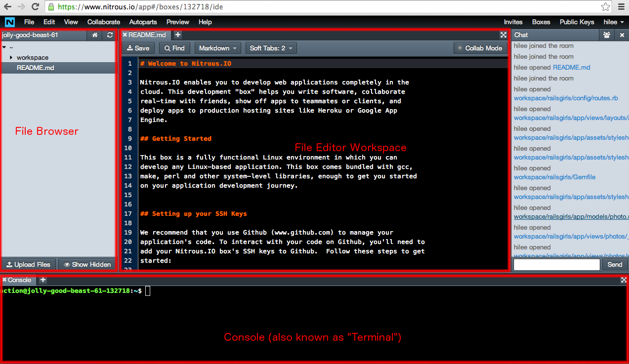
Task: Open Boxes in top bar
Action: click(541, 22)
